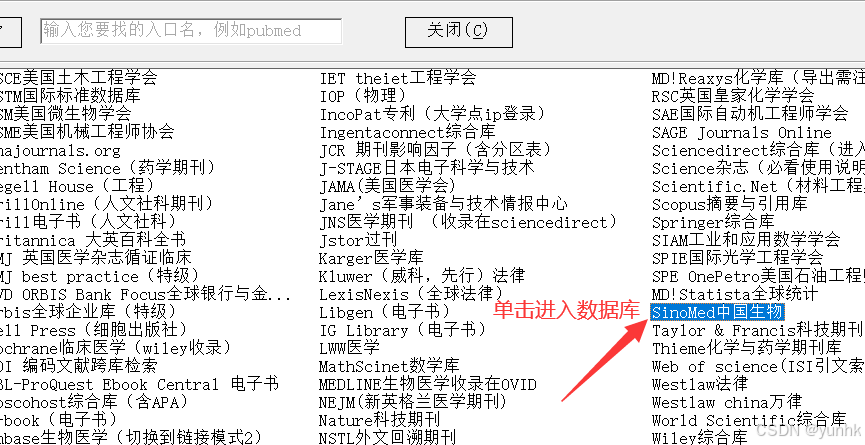Viewport: 865px width, 445px height.
Task: Open NSTL外文回溯期刊 entry
Action: [x=387, y=437]
